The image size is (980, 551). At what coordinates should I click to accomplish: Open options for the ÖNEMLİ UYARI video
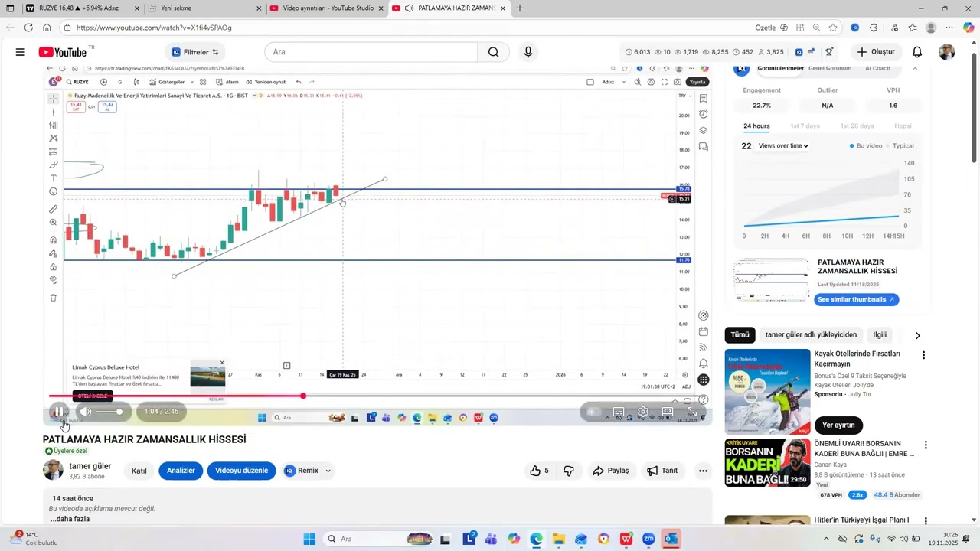(x=926, y=445)
